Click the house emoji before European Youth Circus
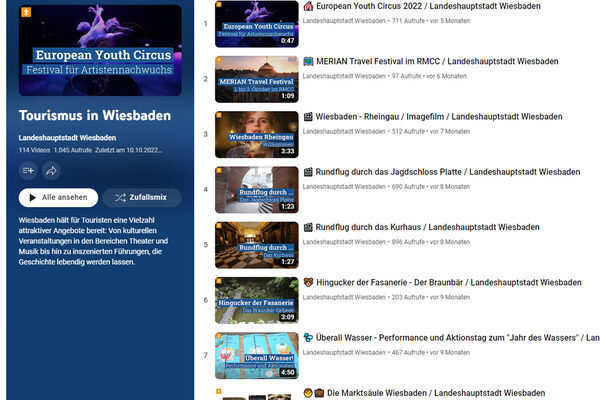Image resolution: width=600 pixels, height=400 pixels. click(308, 6)
